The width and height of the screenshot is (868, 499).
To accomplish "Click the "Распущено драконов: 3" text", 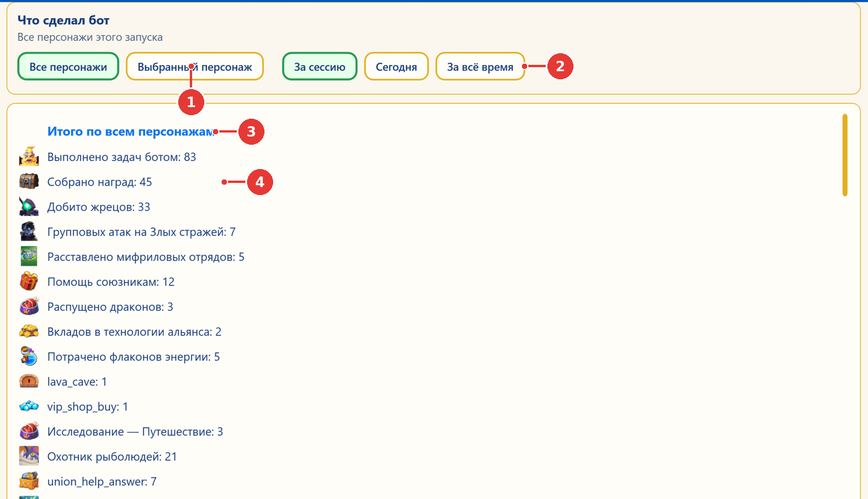I will click(x=110, y=306).
